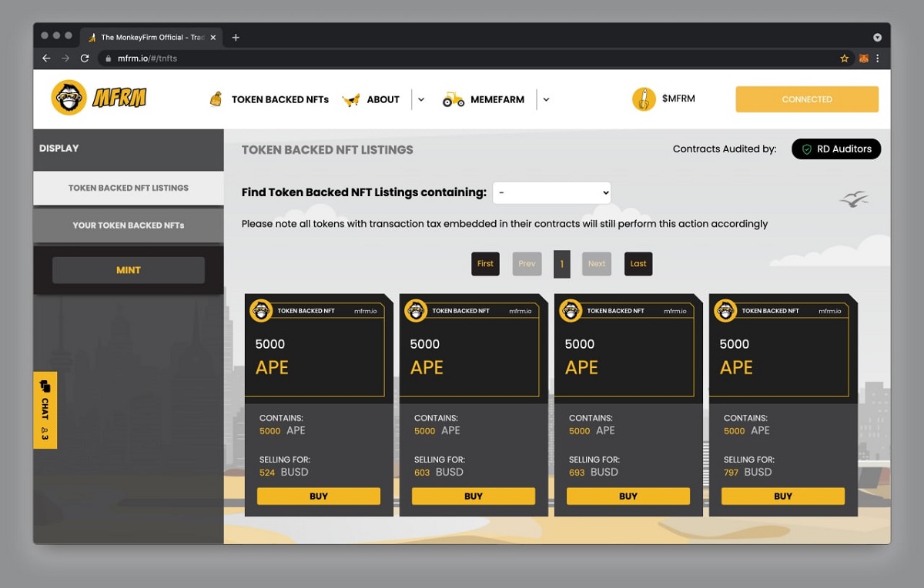Open a new browser tab with plus
Viewport: 924px width, 588px height.
coord(236,37)
